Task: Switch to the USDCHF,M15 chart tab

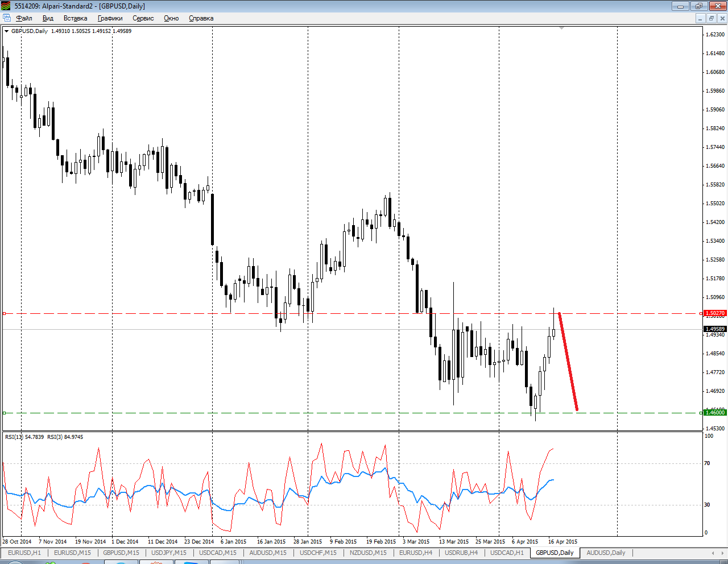Action: 318,553
